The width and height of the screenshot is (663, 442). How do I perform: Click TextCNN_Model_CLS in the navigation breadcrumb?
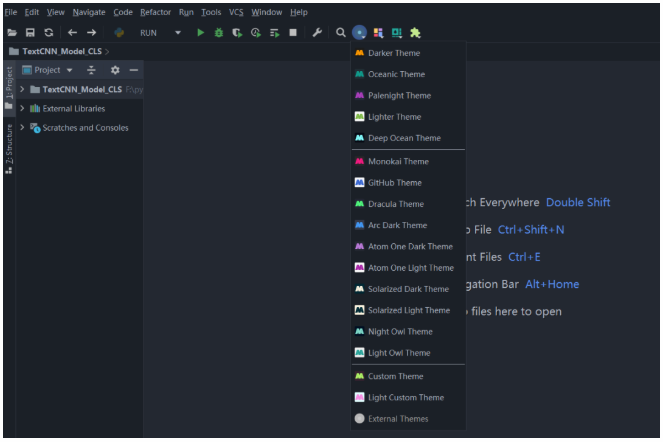[62, 51]
